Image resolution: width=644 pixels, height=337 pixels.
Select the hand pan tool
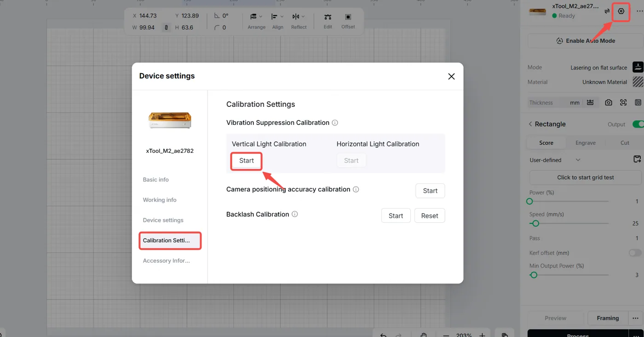[x=424, y=334]
